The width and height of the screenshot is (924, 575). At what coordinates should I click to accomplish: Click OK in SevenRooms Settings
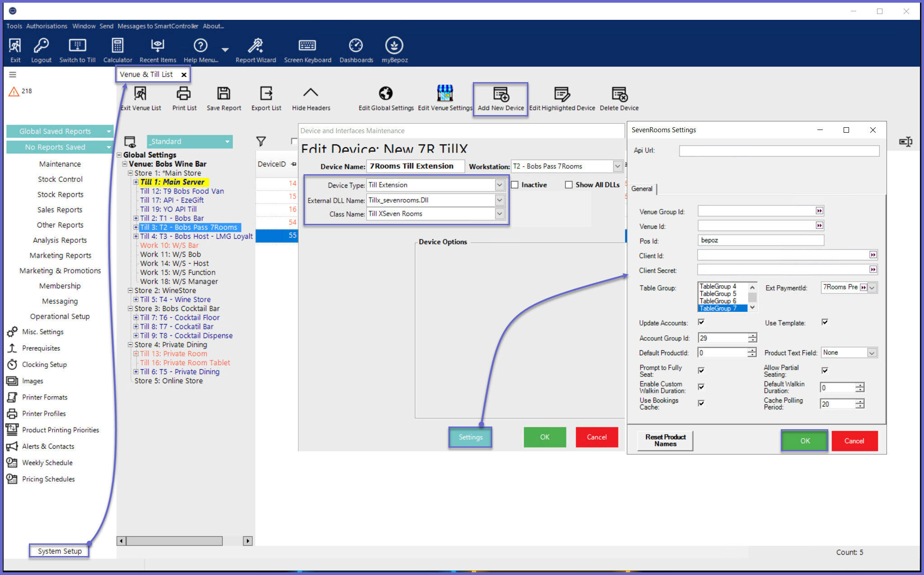pyautogui.click(x=805, y=441)
